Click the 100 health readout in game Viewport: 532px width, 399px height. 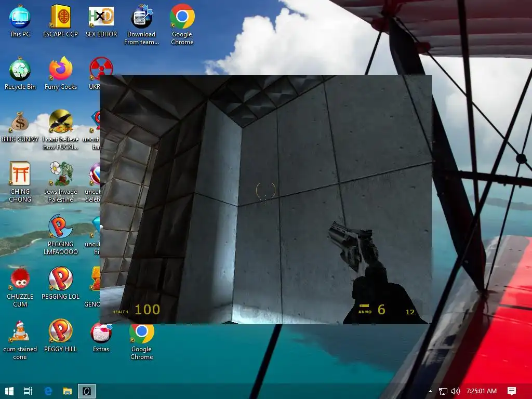tap(147, 310)
